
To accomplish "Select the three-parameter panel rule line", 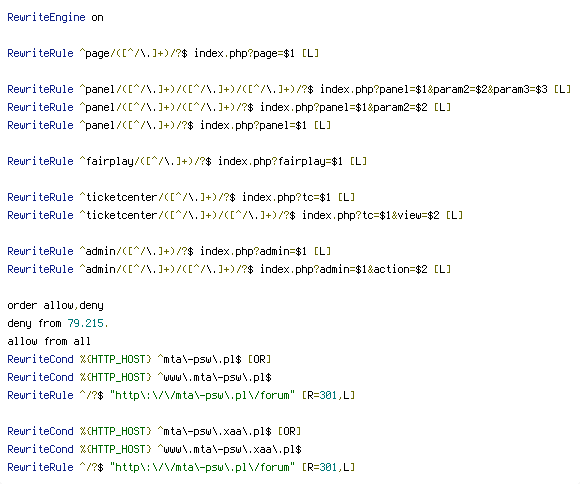I will point(289,89).
